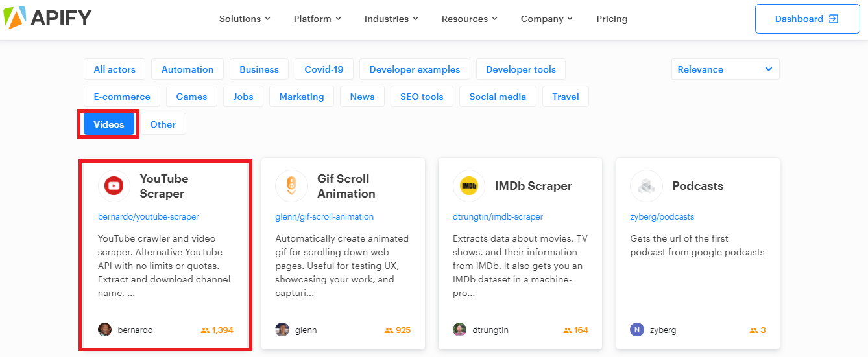Image resolution: width=868 pixels, height=357 pixels.
Task: Filter by Travel category
Action: pos(566,97)
